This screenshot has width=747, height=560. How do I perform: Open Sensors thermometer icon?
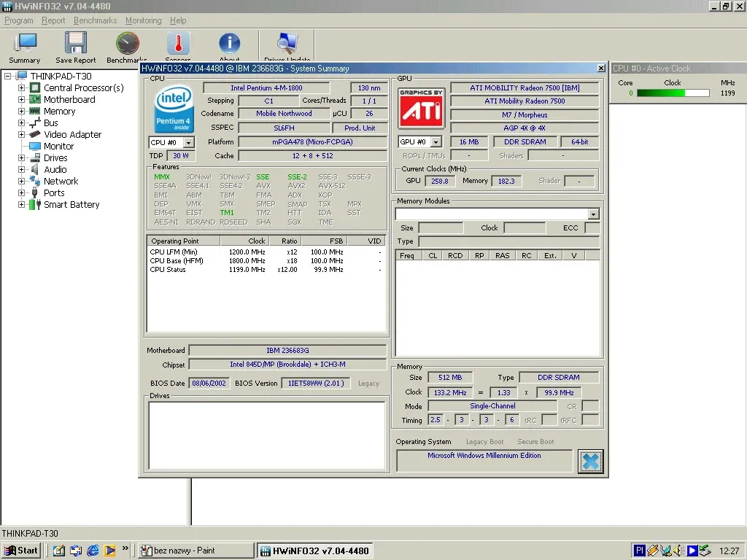pos(178,43)
